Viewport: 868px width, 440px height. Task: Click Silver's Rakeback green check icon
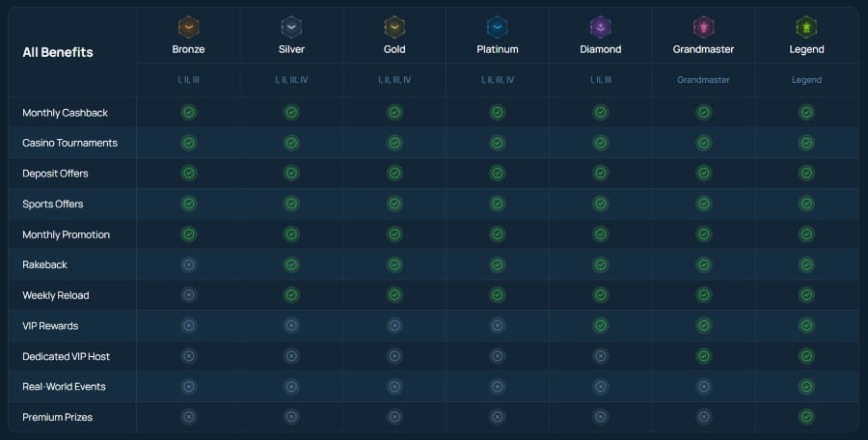[291, 265]
